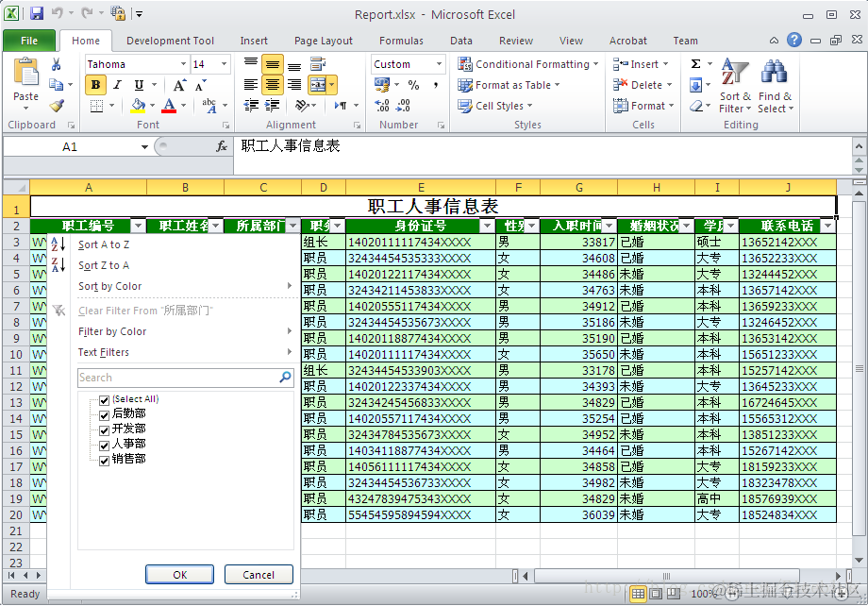Select Sort A to Z menu item

[104, 244]
